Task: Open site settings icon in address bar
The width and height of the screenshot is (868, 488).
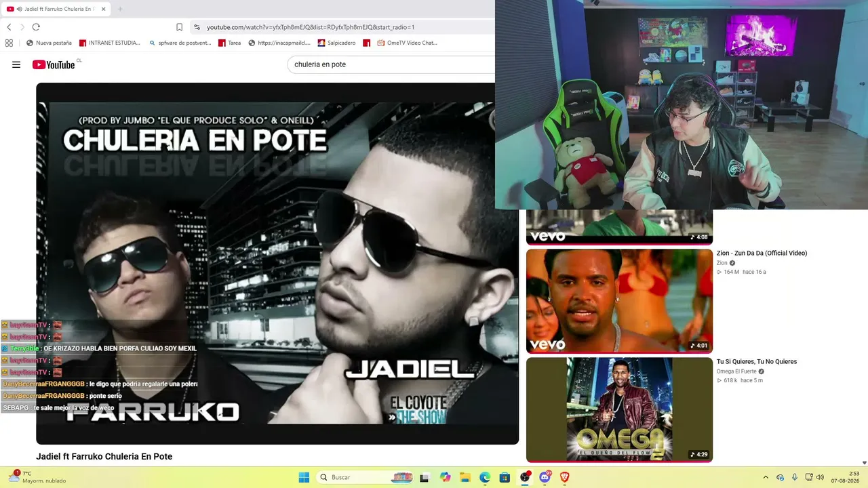Action: pyautogui.click(x=197, y=27)
